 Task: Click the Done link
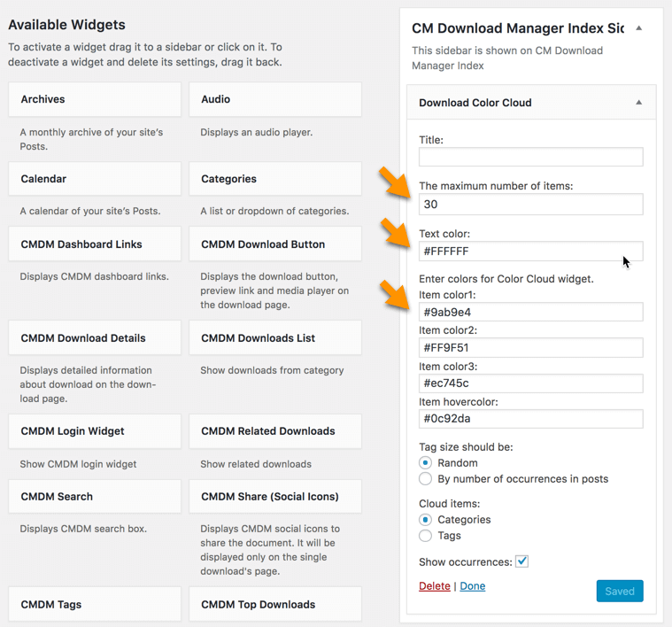pos(473,586)
